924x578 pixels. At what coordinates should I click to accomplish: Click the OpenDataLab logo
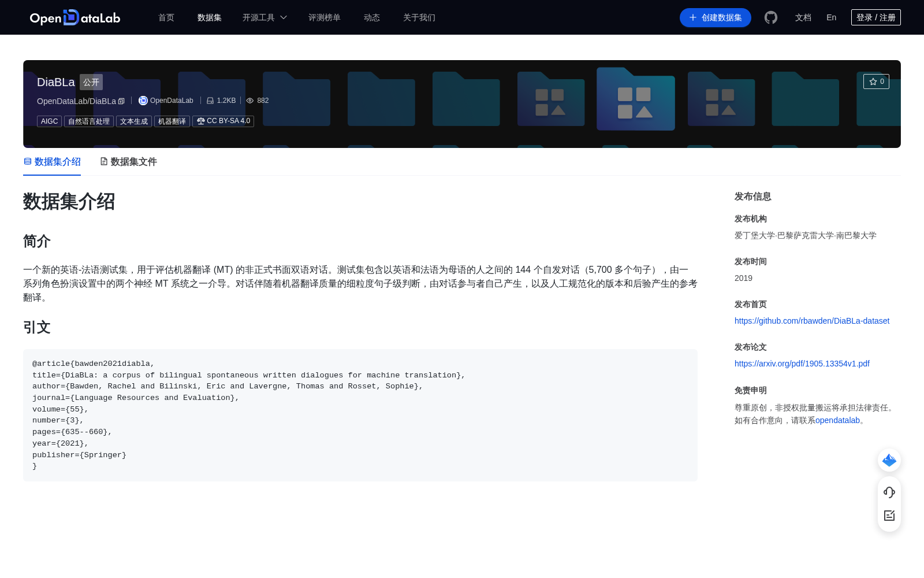(x=75, y=17)
